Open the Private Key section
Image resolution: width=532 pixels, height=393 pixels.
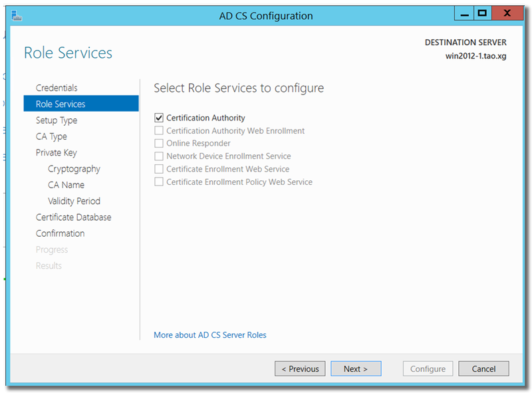(x=57, y=153)
